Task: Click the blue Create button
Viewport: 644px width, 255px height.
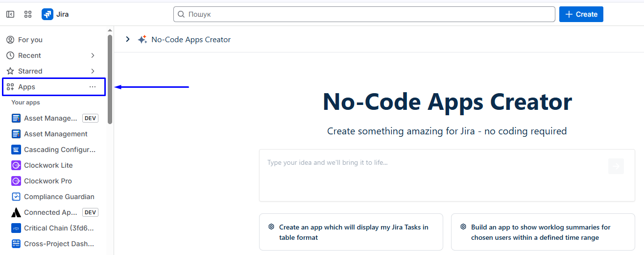Action: tap(581, 14)
